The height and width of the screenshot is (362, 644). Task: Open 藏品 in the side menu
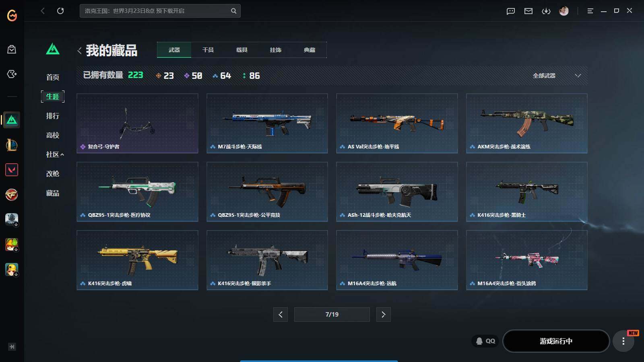click(x=53, y=193)
